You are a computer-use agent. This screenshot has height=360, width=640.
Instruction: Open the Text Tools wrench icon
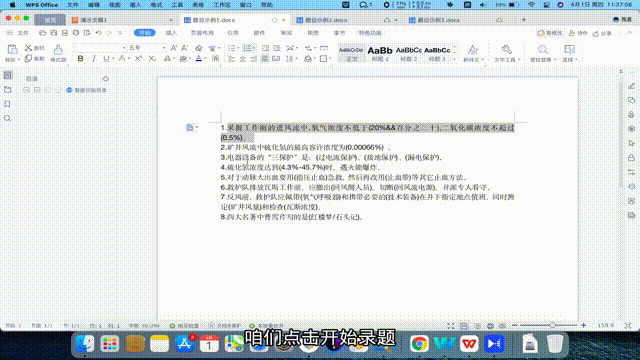[507, 49]
